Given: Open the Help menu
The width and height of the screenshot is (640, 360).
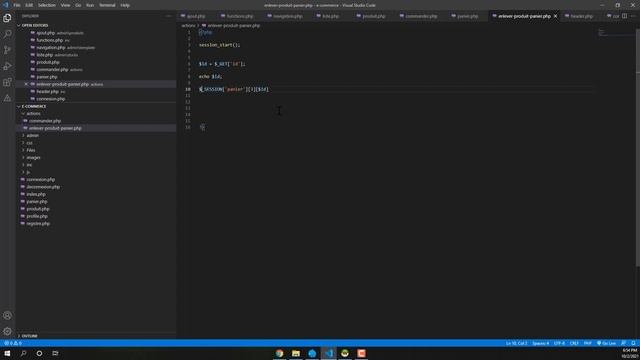Looking at the screenshot, I should point(125,5).
